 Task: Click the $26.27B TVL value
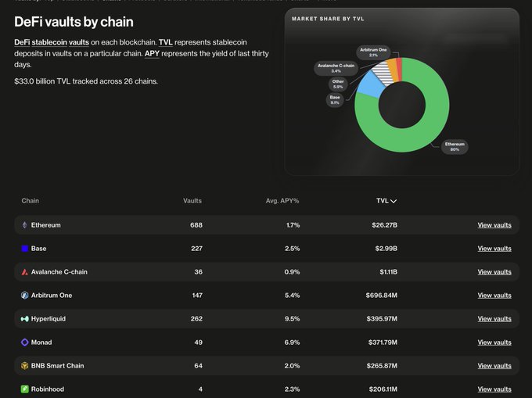[384, 225]
